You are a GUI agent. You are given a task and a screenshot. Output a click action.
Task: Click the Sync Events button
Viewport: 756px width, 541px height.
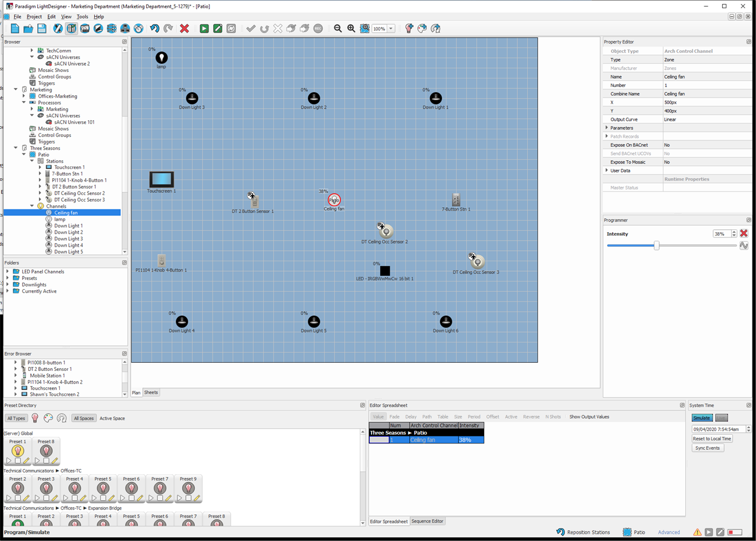tap(707, 448)
